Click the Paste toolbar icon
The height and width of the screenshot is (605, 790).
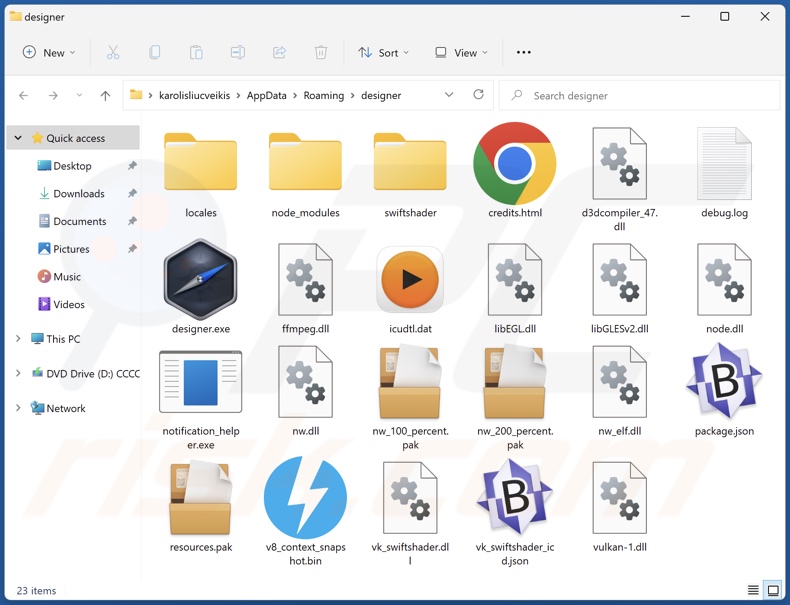click(196, 52)
